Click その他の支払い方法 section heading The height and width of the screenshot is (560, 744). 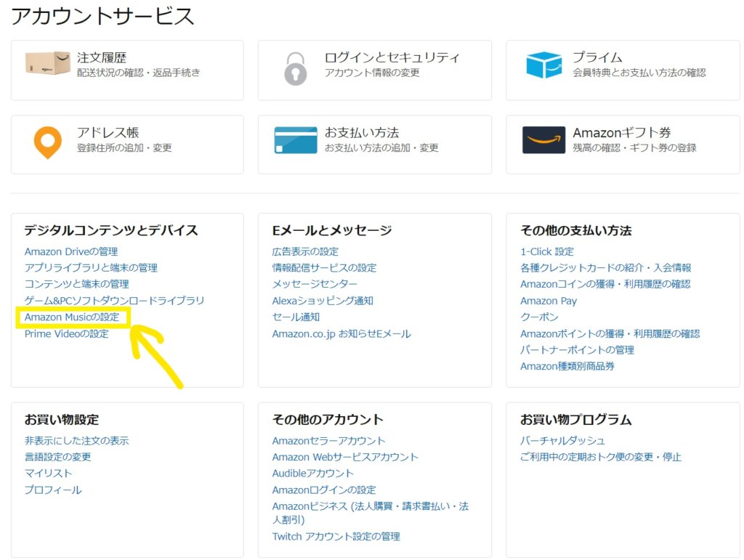pos(576,230)
